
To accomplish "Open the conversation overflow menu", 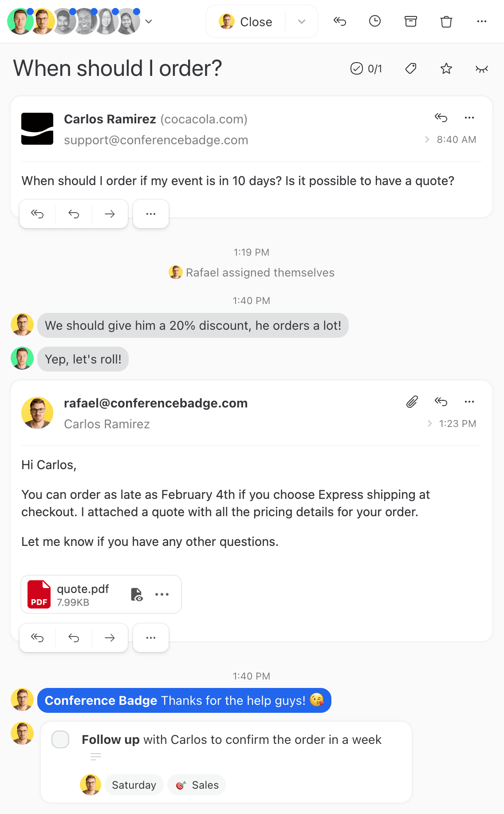I will 482,21.
